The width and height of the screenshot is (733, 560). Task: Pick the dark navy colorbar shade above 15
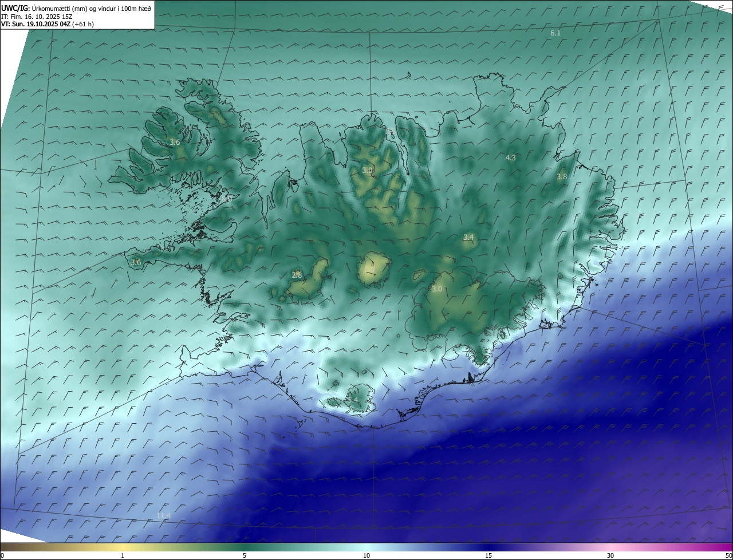pyautogui.click(x=488, y=547)
